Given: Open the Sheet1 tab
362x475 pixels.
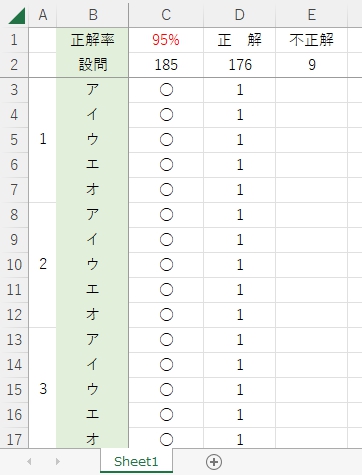Looking at the screenshot, I should (x=136, y=461).
